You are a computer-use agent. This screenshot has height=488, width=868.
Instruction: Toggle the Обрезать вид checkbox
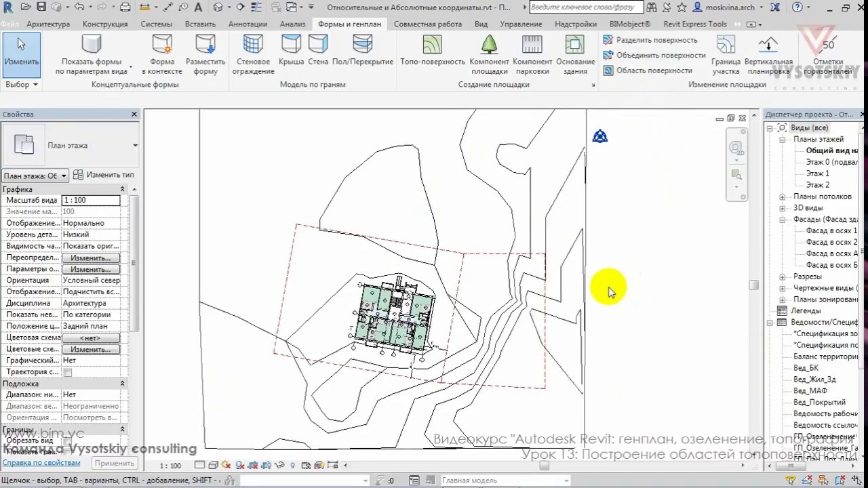pos(67,441)
